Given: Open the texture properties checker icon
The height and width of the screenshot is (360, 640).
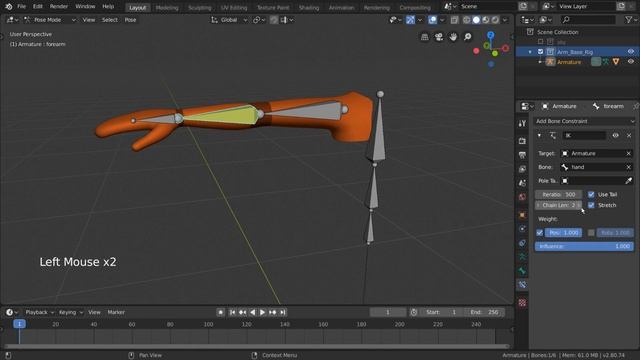Looking at the screenshot, I should (522, 302).
